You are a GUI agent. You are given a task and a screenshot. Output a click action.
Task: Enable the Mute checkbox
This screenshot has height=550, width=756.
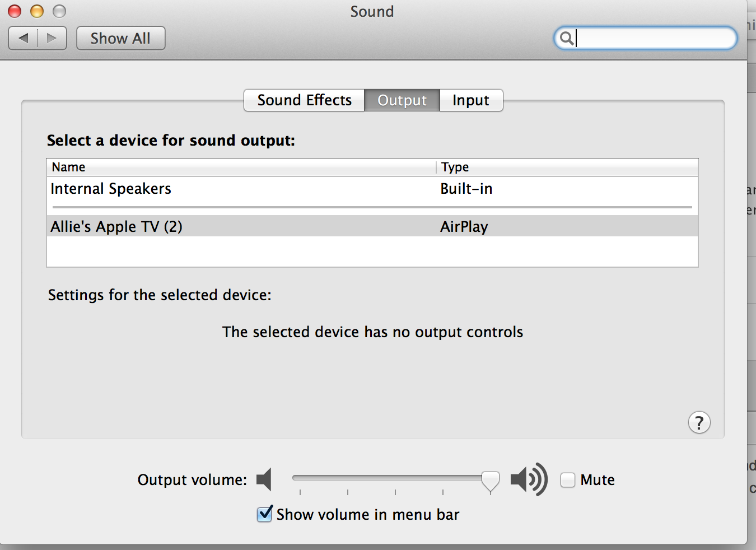pyautogui.click(x=568, y=480)
